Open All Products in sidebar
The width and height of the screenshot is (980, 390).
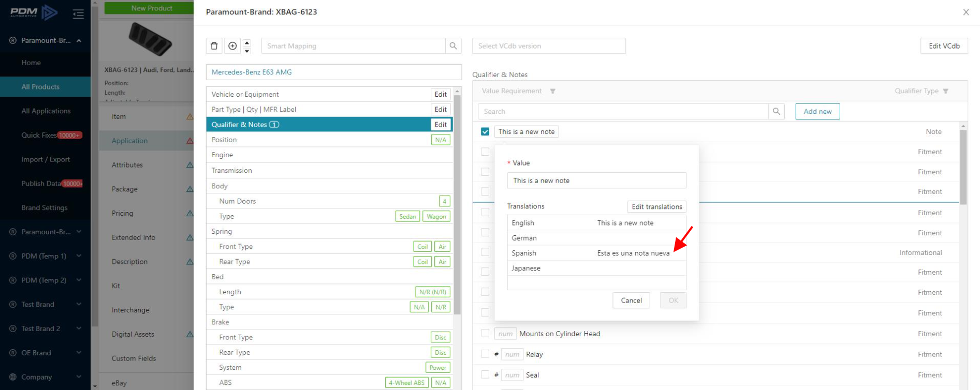point(46,87)
